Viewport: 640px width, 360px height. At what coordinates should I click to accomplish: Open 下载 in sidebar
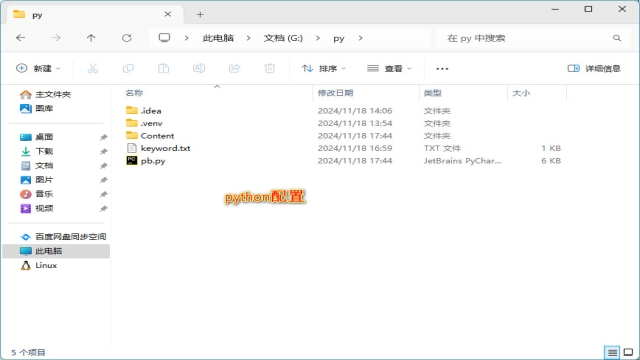click(x=44, y=151)
